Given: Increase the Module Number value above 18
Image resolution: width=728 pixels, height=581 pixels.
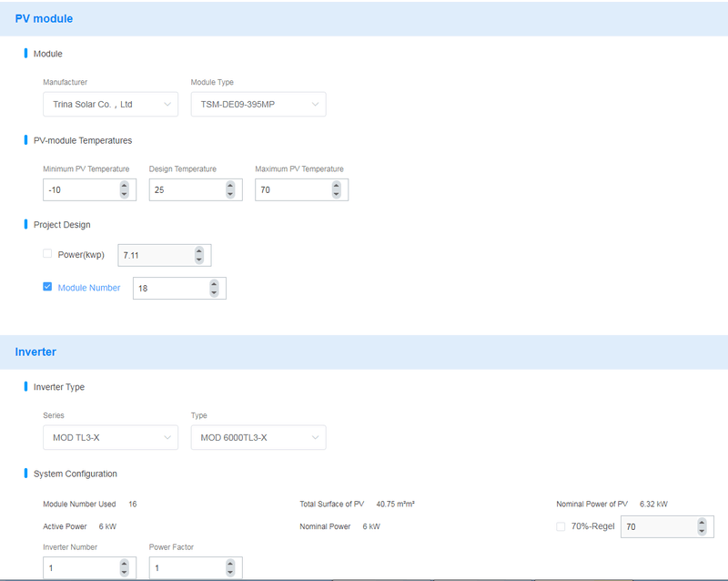Looking at the screenshot, I should click(214, 283).
